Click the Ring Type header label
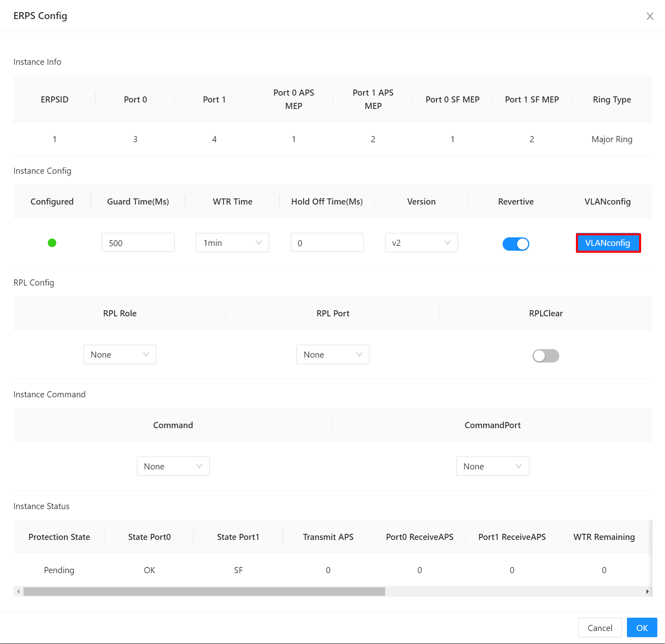This screenshot has width=665, height=644. [612, 99]
